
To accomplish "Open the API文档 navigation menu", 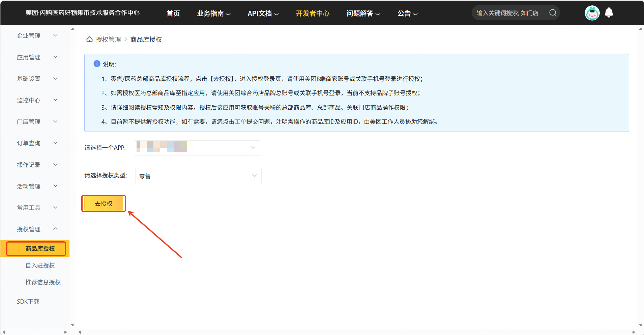I will [263, 13].
